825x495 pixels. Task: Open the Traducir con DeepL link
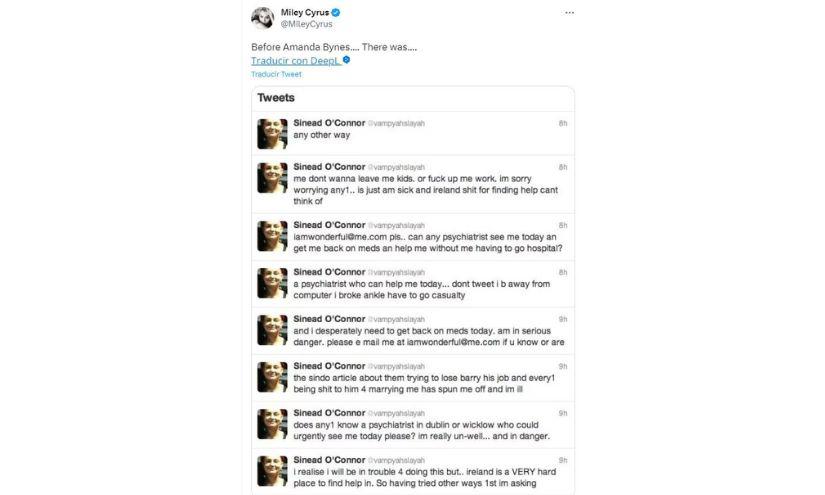(296, 60)
